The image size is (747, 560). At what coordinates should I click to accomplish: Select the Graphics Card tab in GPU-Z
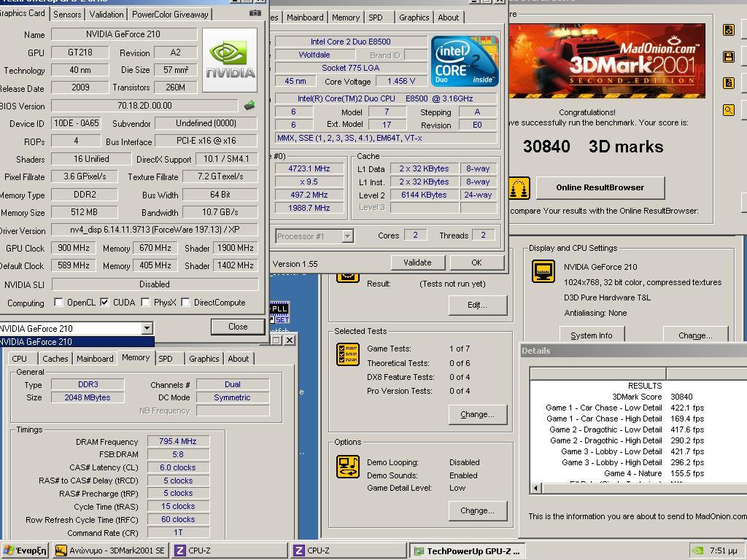tap(23, 13)
